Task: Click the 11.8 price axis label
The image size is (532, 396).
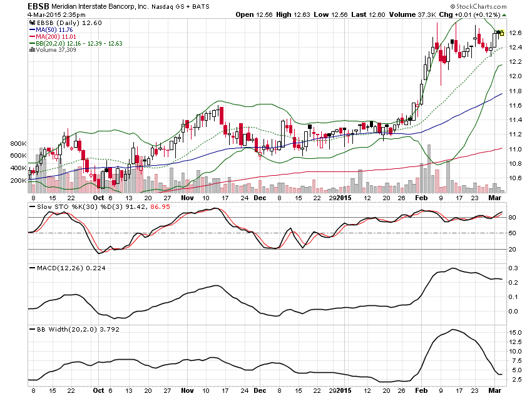Action: pyautogui.click(x=515, y=91)
